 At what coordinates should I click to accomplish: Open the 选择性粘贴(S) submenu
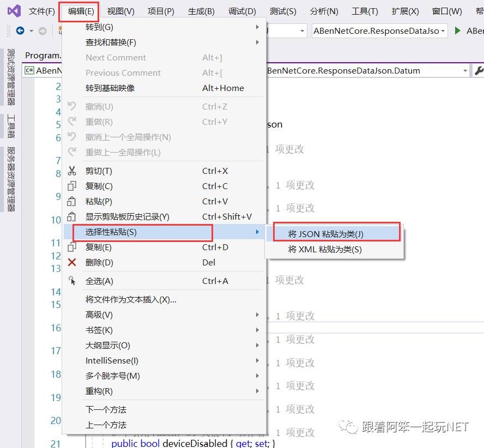click(x=164, y=232)
